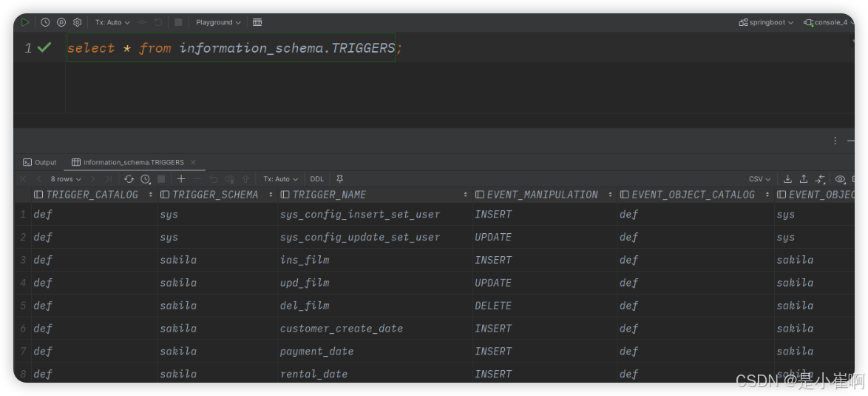This screenshot has height=396, width=868.
Task: Select the rental_date cell
Action: pos(375,373)
